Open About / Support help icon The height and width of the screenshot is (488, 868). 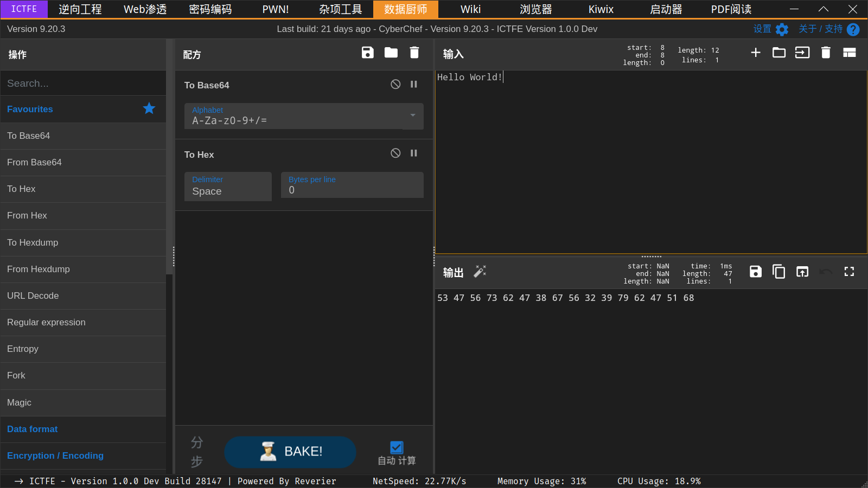(853, 29)
